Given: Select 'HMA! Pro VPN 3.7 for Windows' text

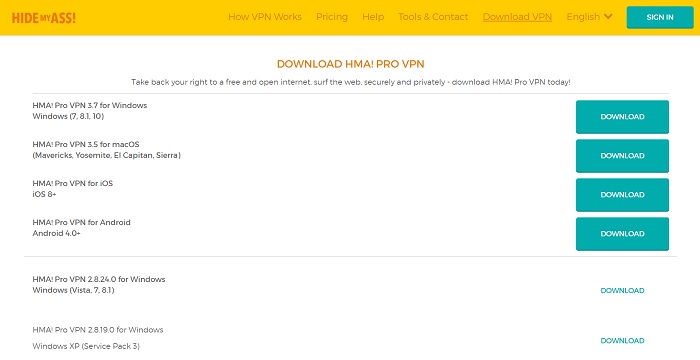Looking at the screenshot, I should coord(90,106).
